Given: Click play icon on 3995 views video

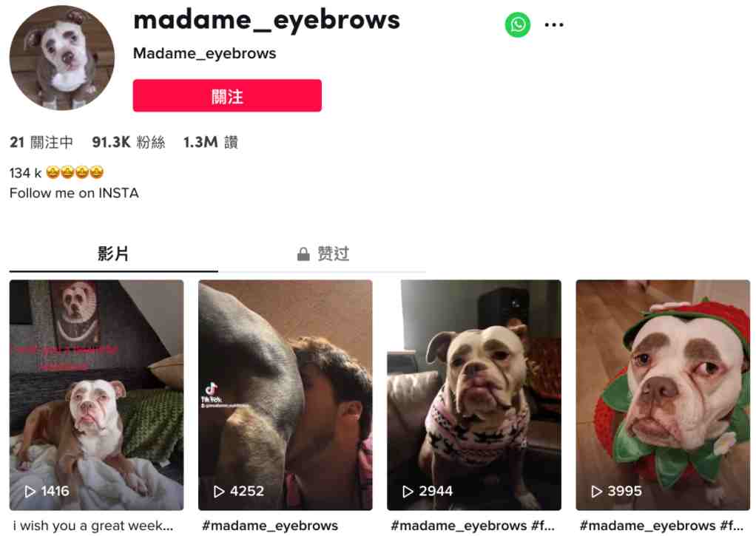Looking at the screenshot, I should (596, 491).
